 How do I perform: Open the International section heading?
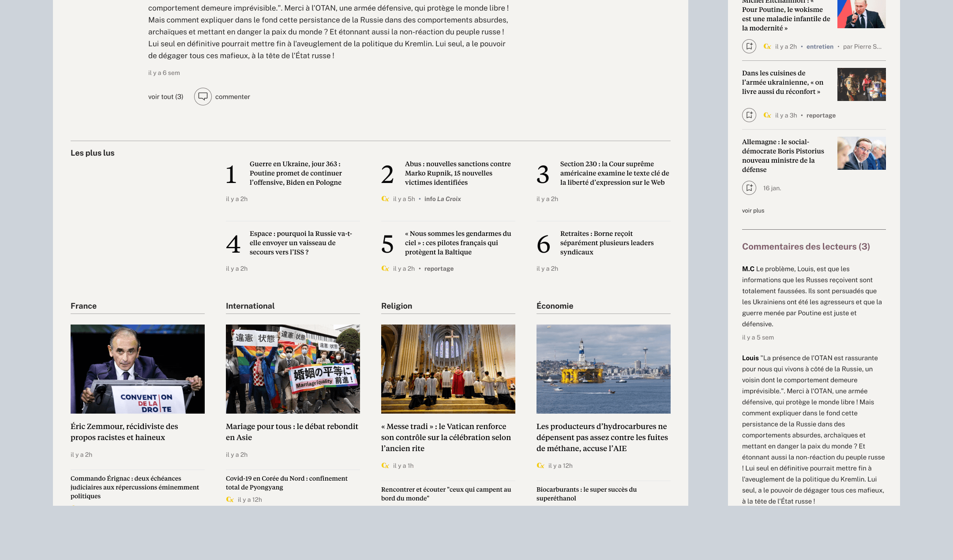pyautogui.click(x=250, y=306)
